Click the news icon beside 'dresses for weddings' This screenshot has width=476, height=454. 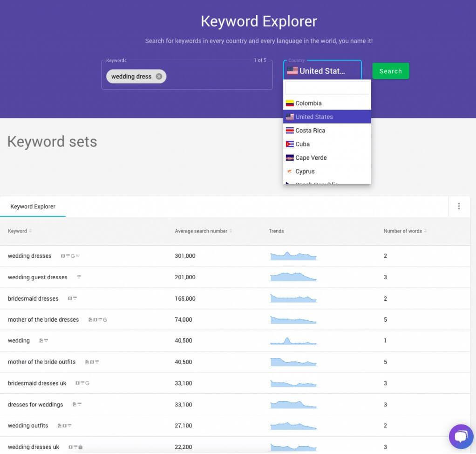75,405
